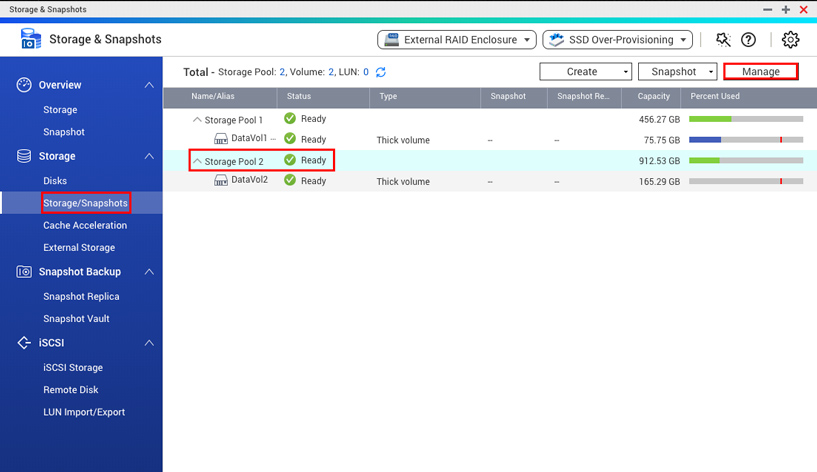The height and width of the screenshot is (472, 817).
Task: Click the green Ready checkmark for DataVol2
Action: coord(290,180)
